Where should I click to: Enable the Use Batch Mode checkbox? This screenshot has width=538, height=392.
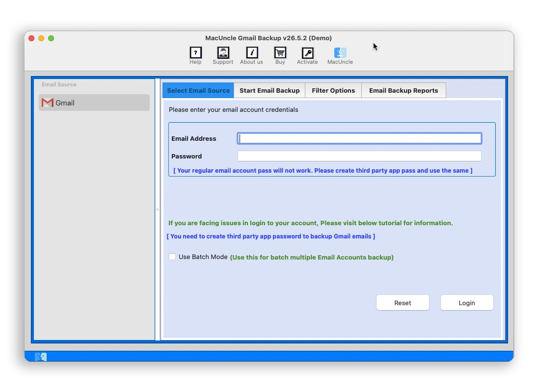(172, 257)
